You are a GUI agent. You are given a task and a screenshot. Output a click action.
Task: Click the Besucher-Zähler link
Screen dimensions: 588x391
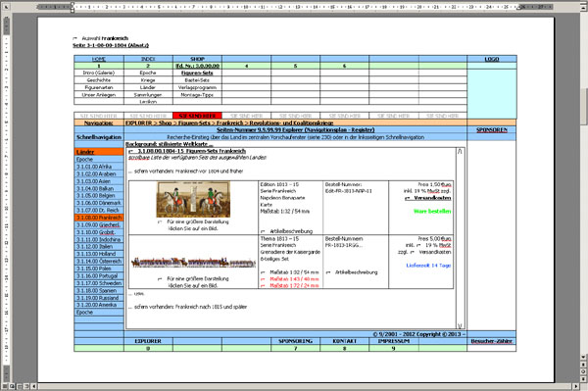(492, 341)
